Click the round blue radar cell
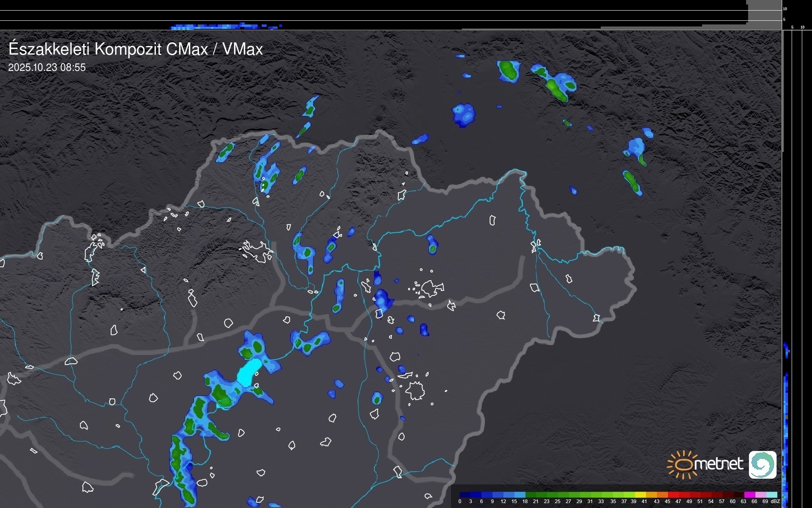 pos(464,114)
